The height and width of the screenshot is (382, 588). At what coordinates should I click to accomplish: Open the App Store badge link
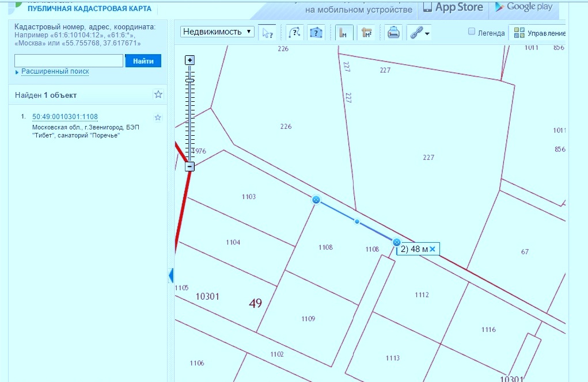[x=453, y=7]
